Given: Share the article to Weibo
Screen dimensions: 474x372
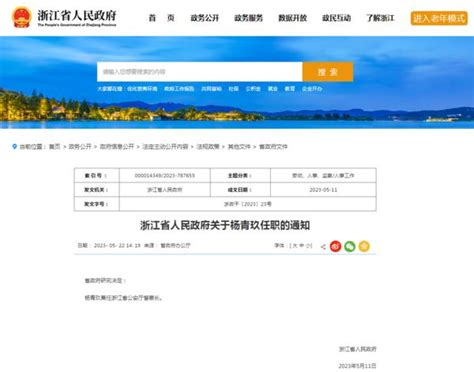Looking at the screenshot, I should coord(335,246).
